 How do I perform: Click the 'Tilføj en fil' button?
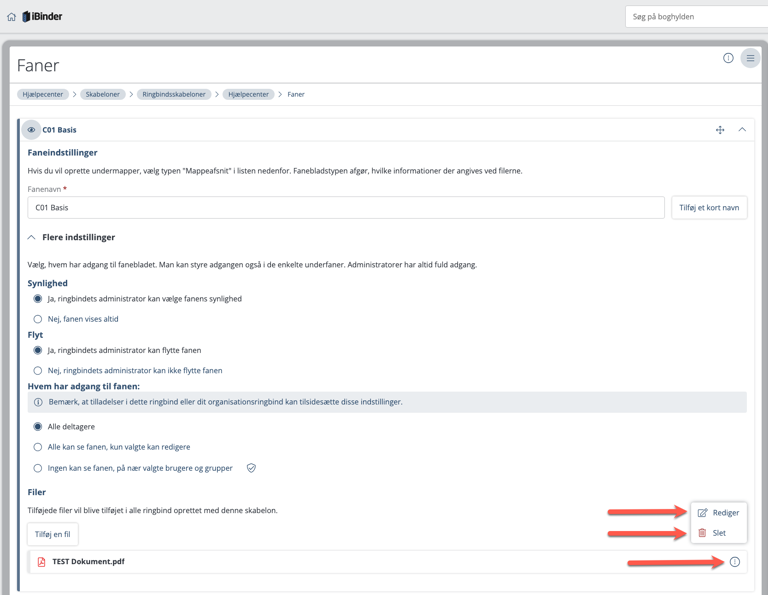point(53,534)
